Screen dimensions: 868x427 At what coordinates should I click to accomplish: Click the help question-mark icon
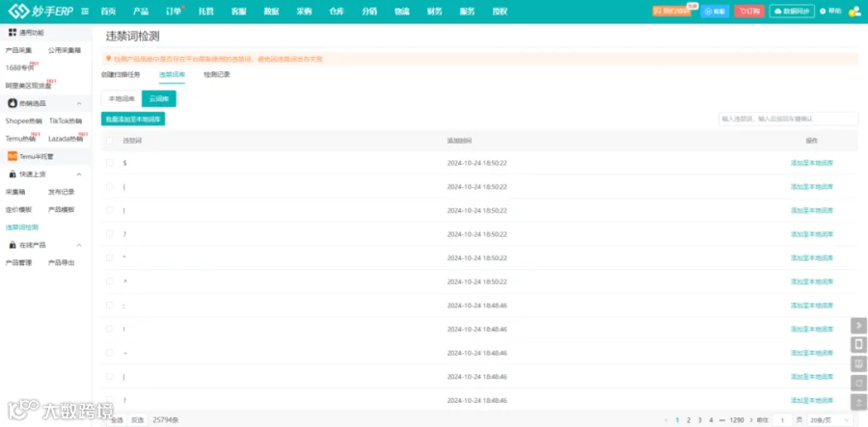(x=823, y=11)
